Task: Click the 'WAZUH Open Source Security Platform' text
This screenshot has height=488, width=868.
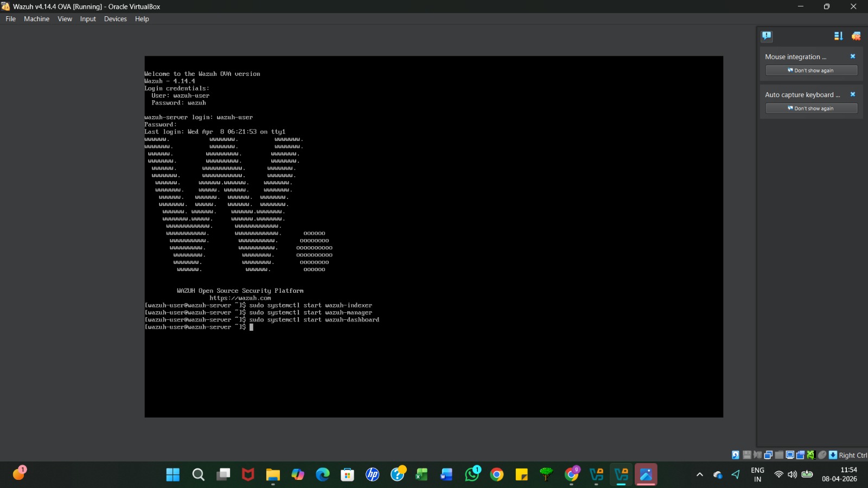Action: point(240,291)
